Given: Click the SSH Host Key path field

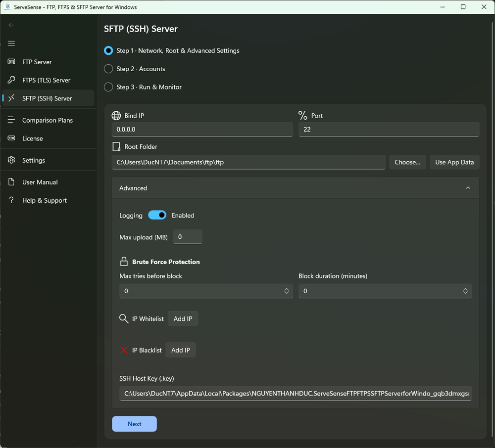Looking at the screenshot, I should click(295, 393).
